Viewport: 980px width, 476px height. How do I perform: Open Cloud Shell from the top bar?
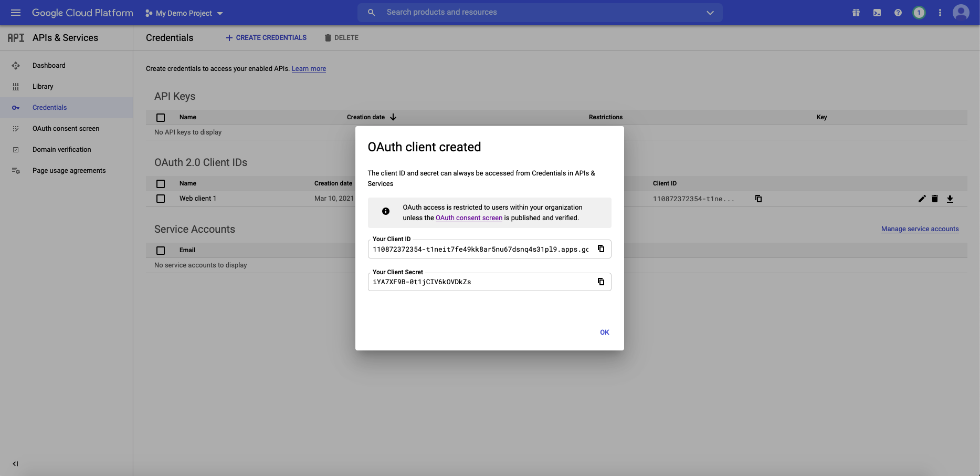pos(877,12)
